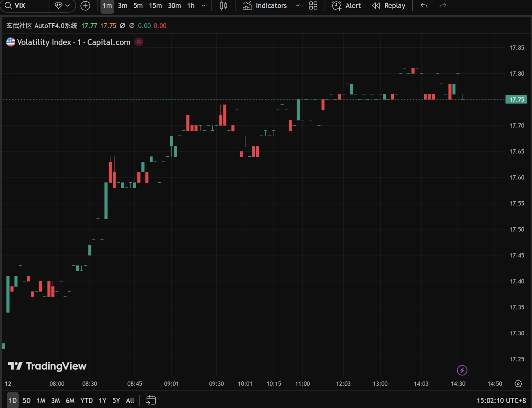Click the VIX symbol search box
Screen dimensions: 532x408
point(25,6)
